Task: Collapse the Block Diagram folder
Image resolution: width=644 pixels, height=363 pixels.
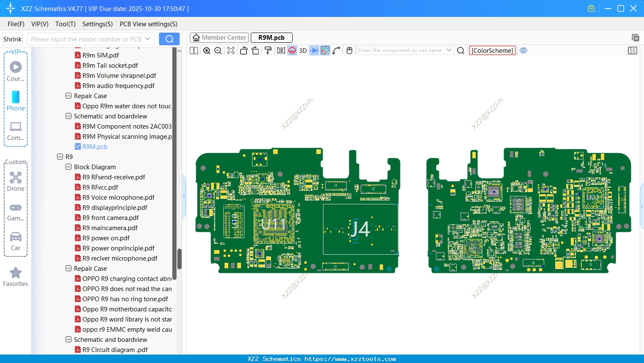Action: click(x=69, y=167)
